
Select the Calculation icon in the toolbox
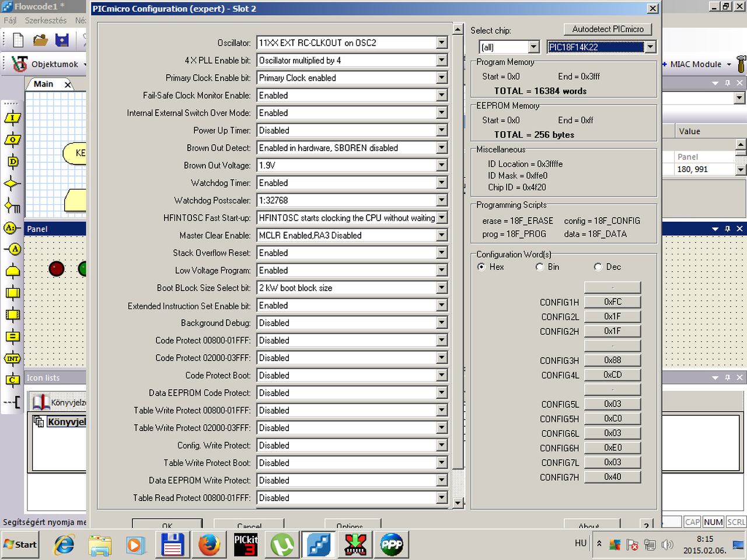pyautogui.click(x=12, y=337)
